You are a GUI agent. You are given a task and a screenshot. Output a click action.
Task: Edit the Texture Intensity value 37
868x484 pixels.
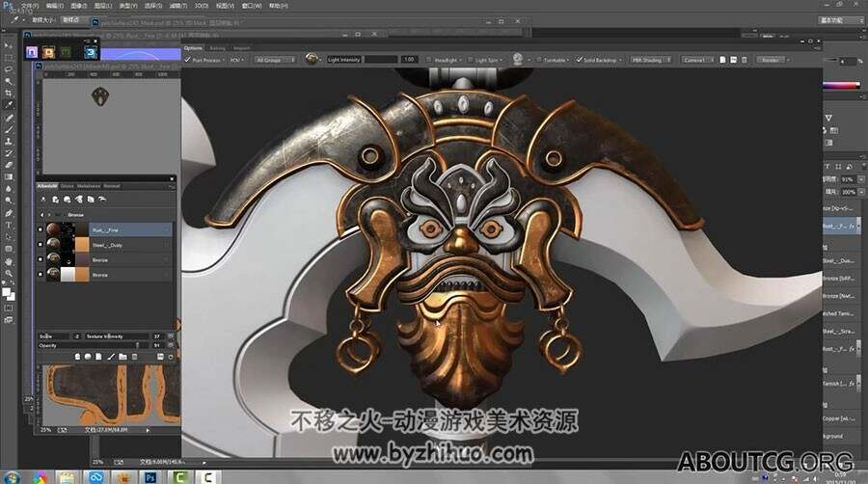pos(157,336)
